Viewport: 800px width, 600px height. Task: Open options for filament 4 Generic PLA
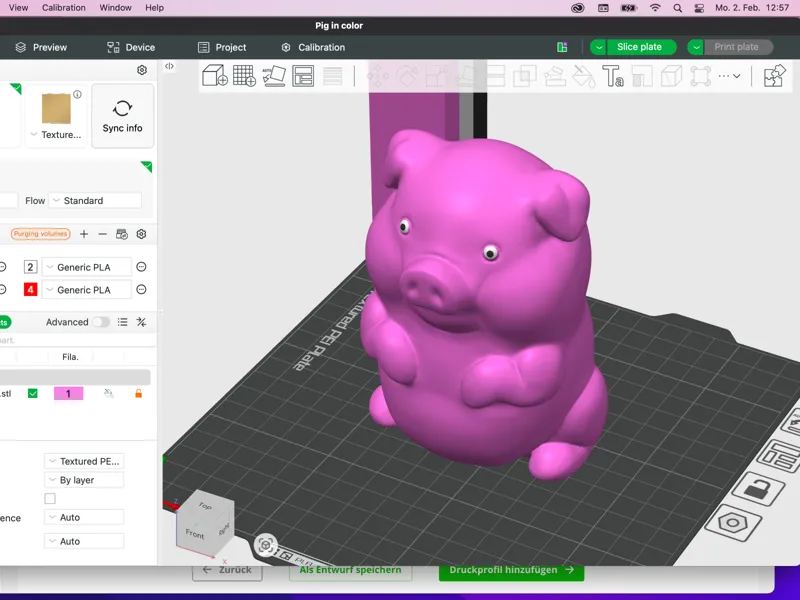[x=141, y=290]
